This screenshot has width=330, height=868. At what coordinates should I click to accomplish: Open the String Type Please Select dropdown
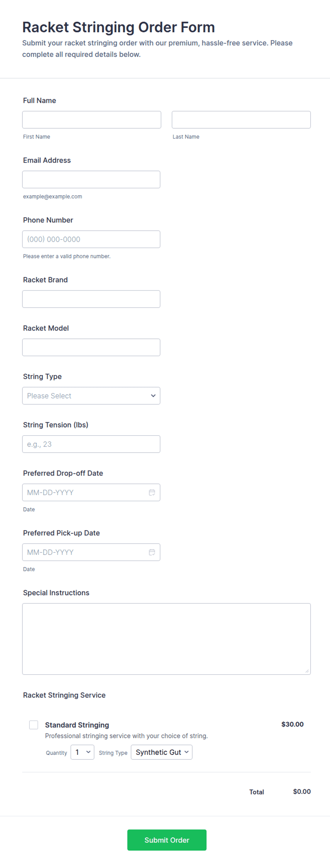[91, 396]
